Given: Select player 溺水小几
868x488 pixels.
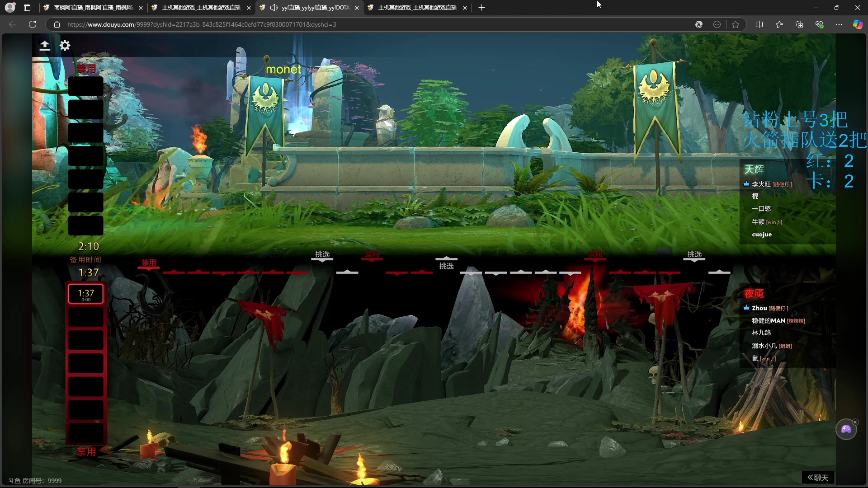Looking at the screenshot, I should point(764,346).
